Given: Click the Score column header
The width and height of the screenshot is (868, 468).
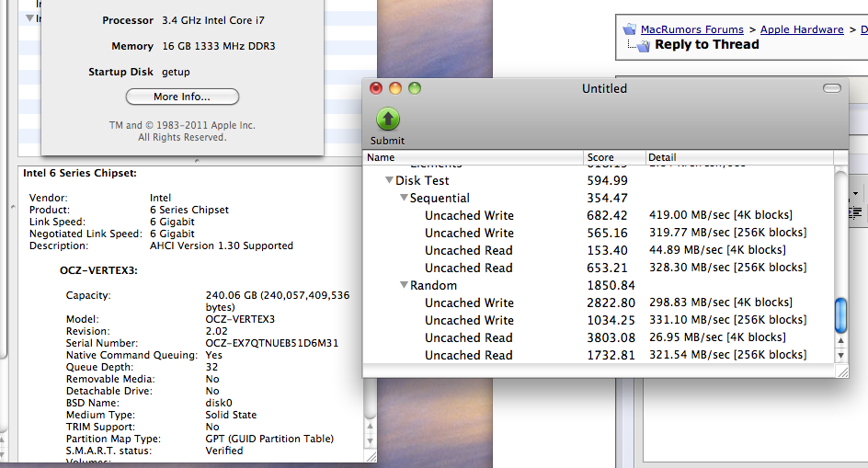Looking at the screenshot, I should [614, 157].
